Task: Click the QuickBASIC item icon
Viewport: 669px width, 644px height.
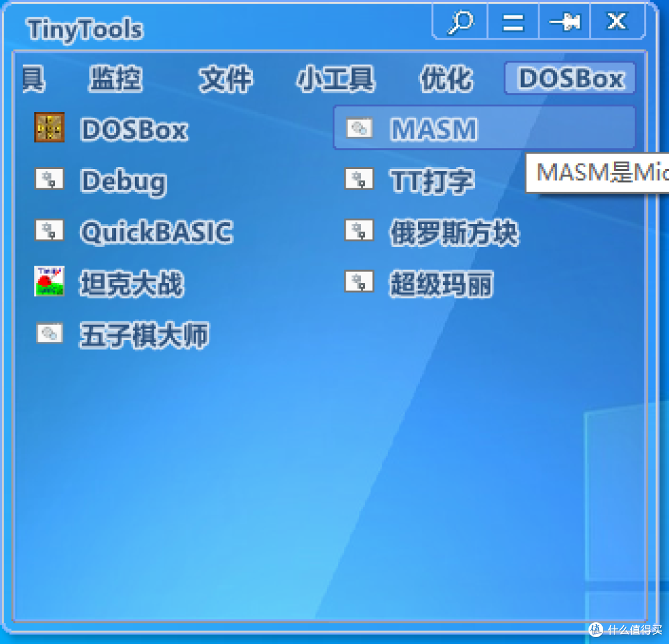Action: [x=50, y=230]
